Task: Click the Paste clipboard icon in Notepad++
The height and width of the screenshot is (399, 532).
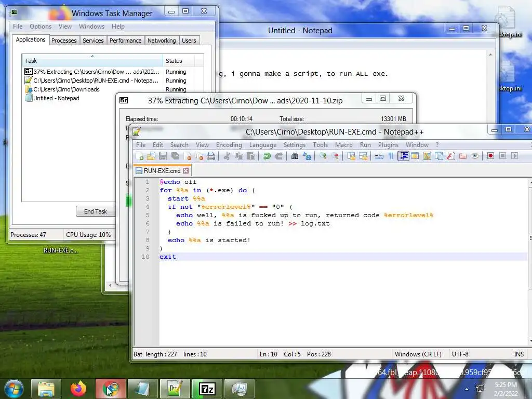Action: 251,156
